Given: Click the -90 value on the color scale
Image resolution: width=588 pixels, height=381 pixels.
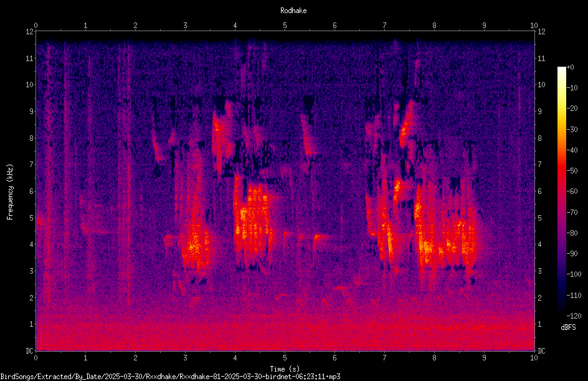Looking at the screenshot, I should (x=572, y=254).
